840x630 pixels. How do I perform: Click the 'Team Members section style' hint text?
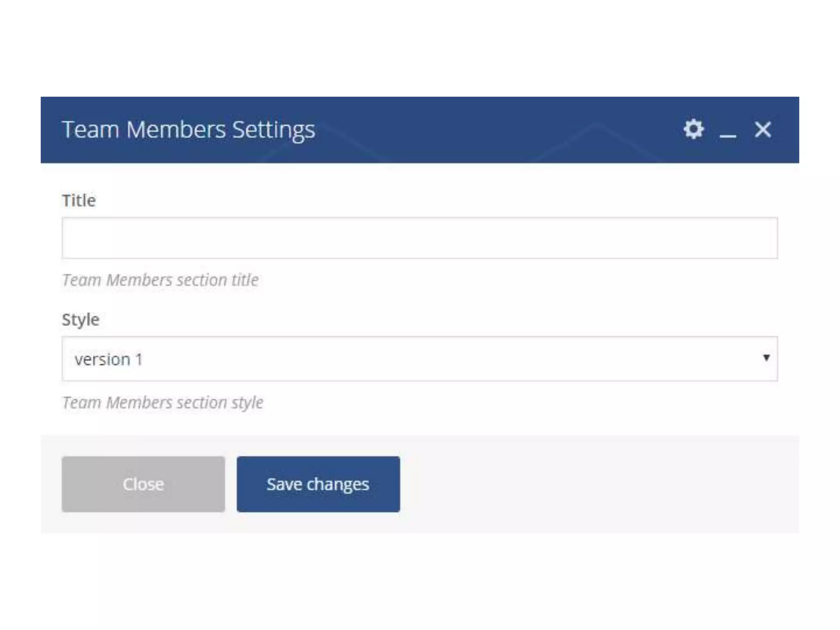pyautogui.click(x=162, y=403)
